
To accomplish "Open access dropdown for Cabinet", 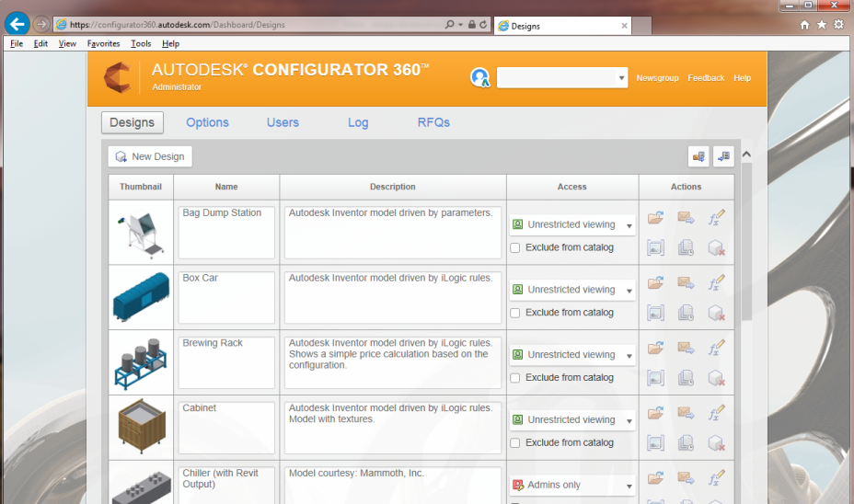I will (572, 419).
